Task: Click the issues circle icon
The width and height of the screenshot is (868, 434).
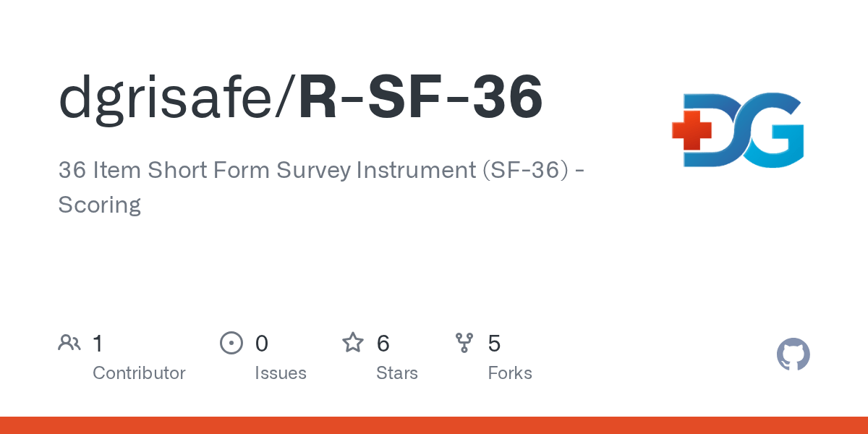Action: click(231, 342)
